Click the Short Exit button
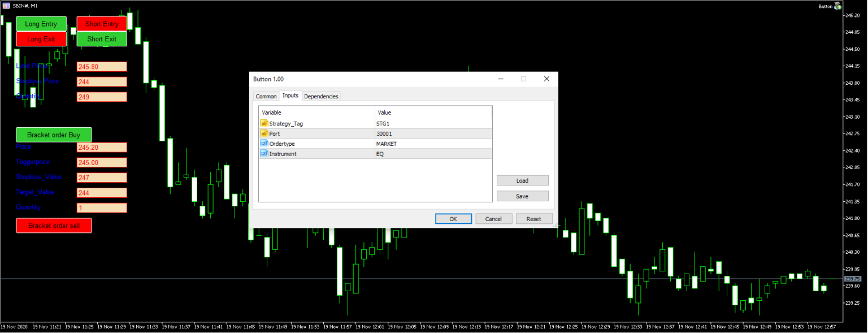This screenshot has height=333, width=868. 102,38
